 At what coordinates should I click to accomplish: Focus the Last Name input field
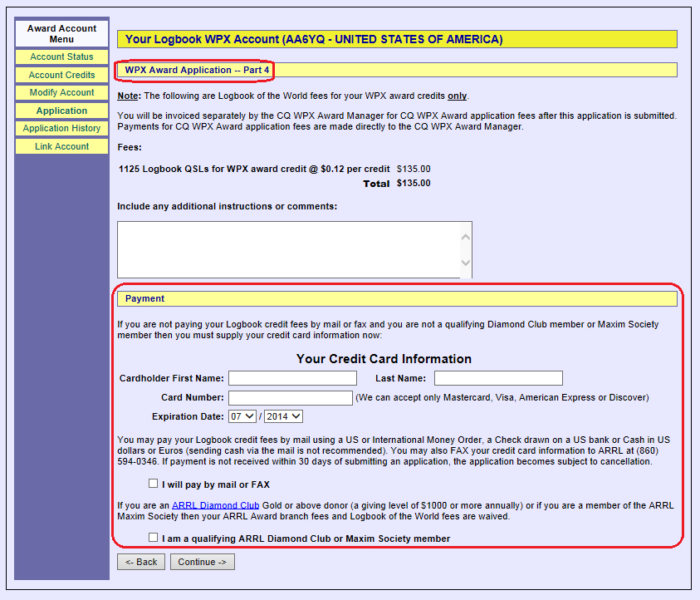498,378
